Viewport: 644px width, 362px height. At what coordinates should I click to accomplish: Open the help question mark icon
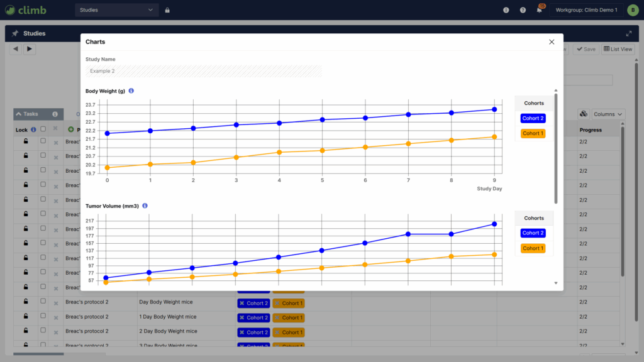(x=523, y=10)
